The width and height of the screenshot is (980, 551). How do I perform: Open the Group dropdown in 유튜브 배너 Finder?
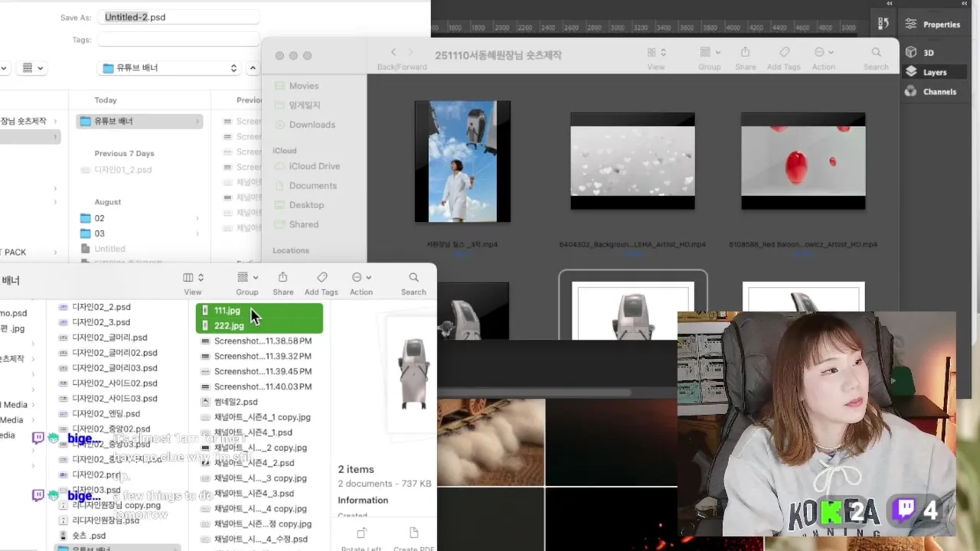(x=247, y=278)
